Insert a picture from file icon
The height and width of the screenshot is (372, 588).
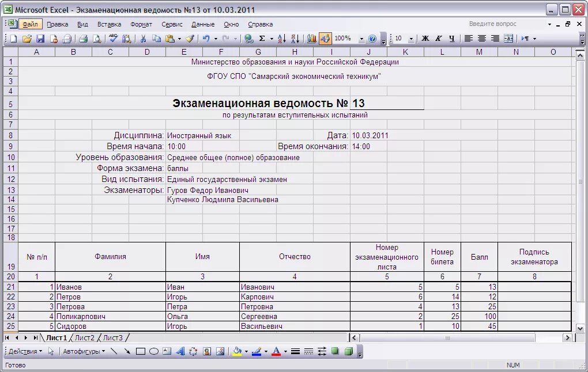(220, 351)
